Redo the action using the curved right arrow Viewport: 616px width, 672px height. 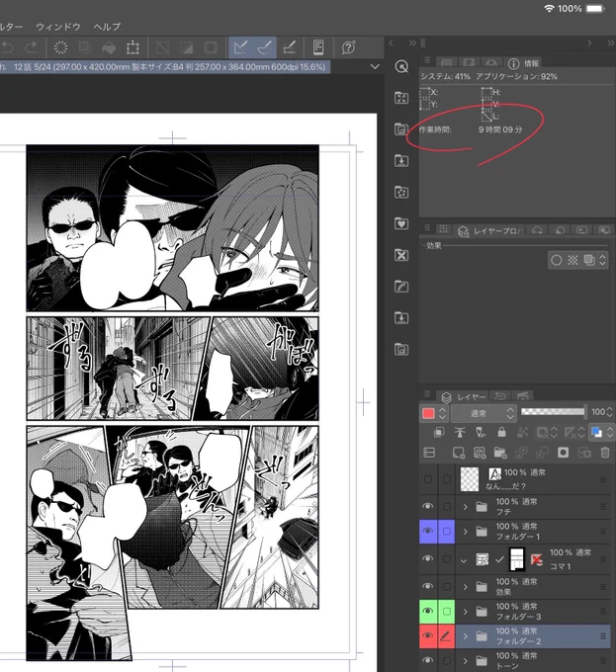[31, 47]
